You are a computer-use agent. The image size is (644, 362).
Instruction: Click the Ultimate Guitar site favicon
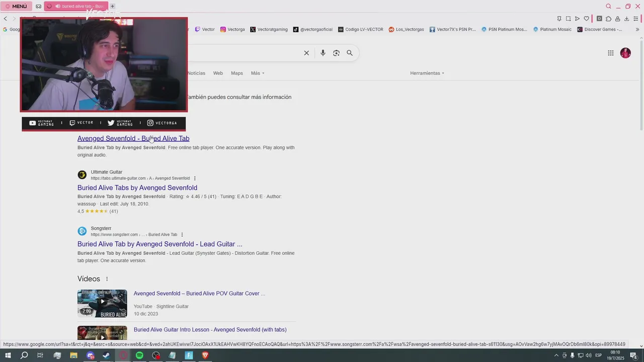coord(82,175)
